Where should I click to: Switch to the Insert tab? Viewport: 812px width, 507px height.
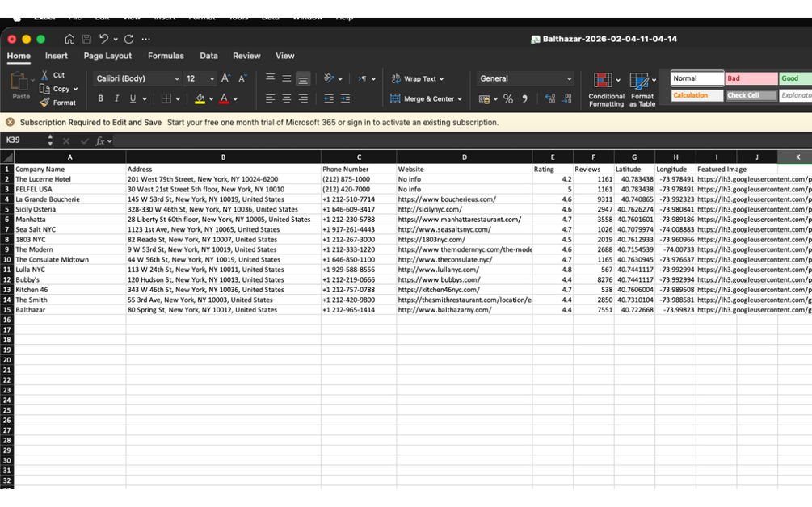click(56, 56)
